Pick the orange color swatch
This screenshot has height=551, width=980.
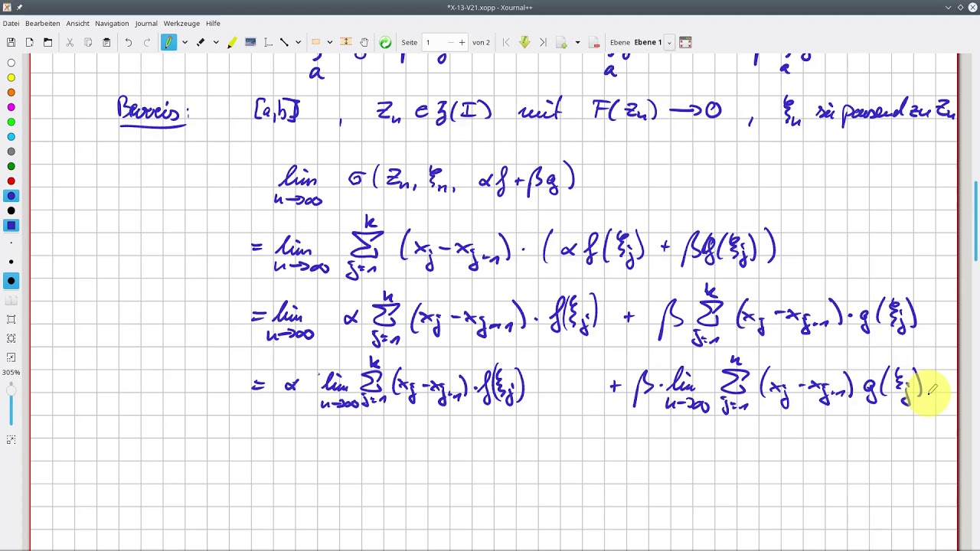pos(11,93)
